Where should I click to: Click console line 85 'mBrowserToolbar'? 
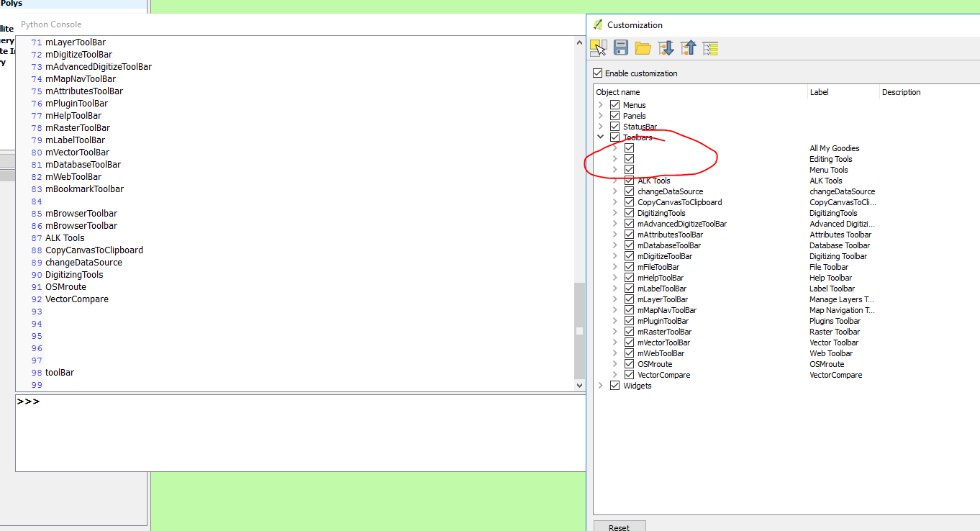pos(81,214)
